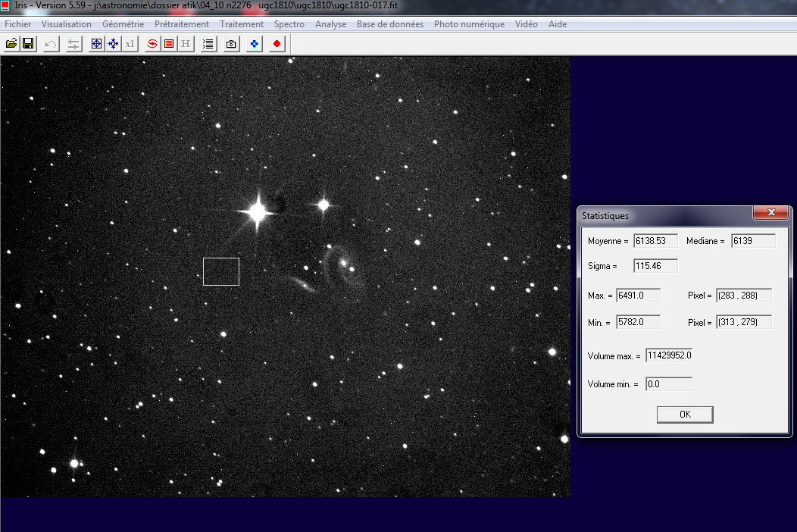Click the red swirl toolbar icon

point(152,44)
